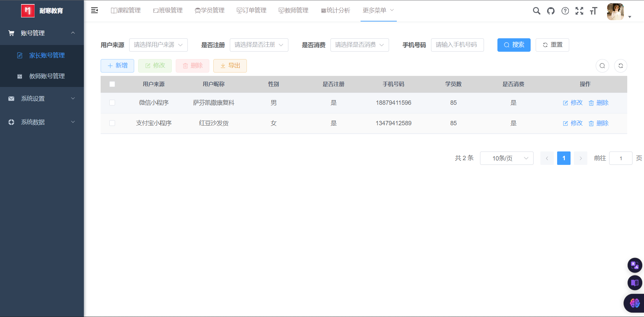Click phone number 13479412589
The height and width of the screenshot is (317, 644).
click(393, 123)
